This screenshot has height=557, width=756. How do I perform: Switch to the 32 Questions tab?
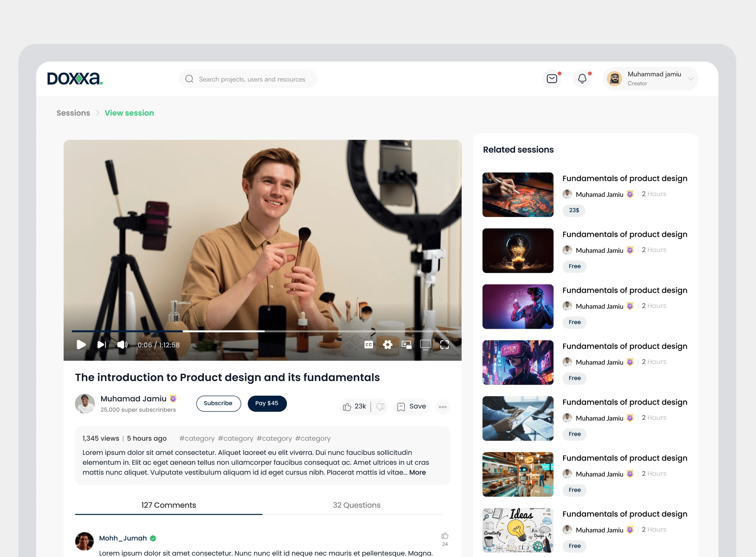click(x=356, y=505)
